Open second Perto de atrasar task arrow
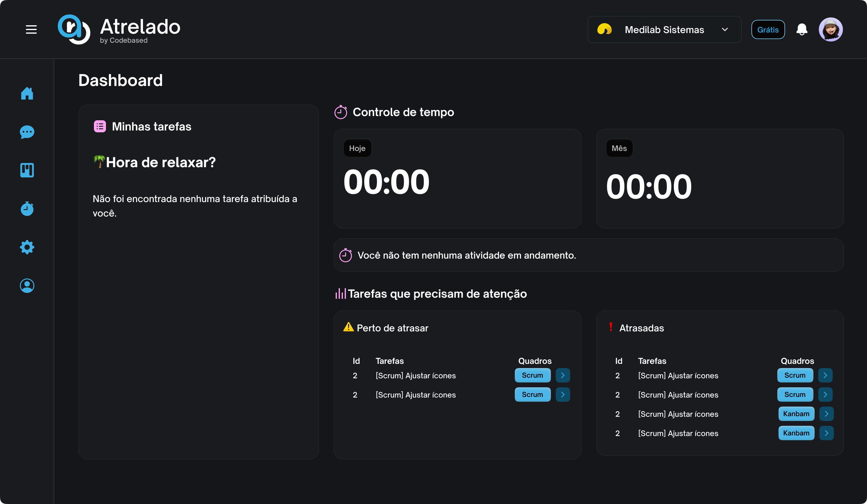The height and width of the screenshot is (504, 867). 563,395
